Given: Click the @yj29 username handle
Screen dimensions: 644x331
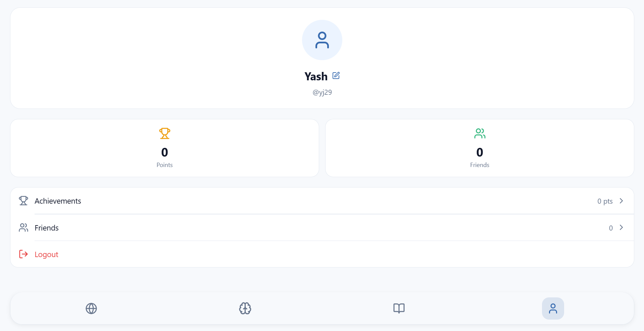Looking at the screenshot, I should [322, 92].
